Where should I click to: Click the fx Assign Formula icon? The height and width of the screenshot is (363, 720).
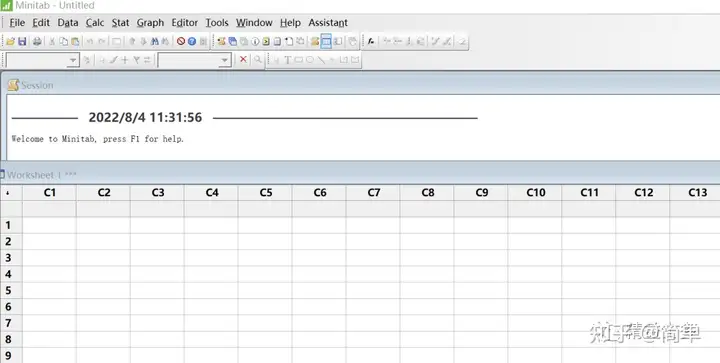[x=371, y=41]
